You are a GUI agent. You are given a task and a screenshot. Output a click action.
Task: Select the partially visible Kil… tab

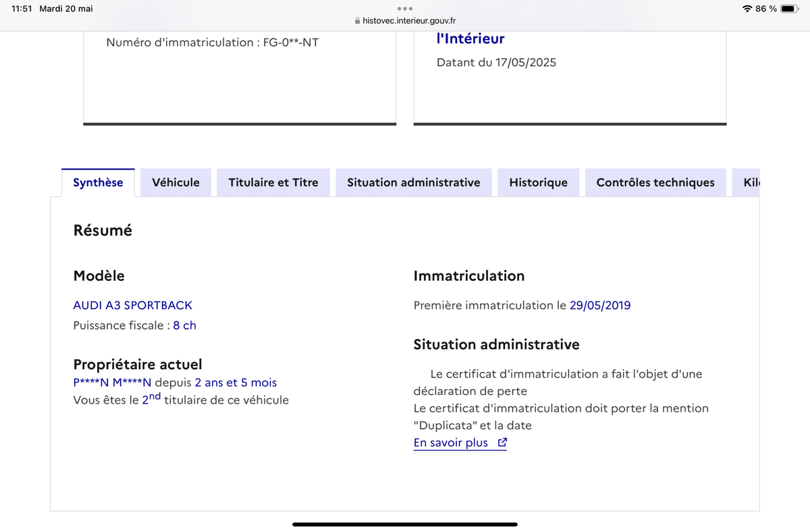[751, 182]
